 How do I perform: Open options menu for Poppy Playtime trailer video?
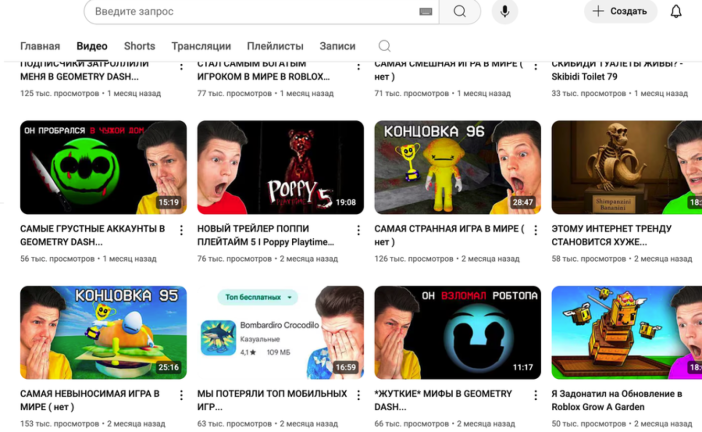click(358, 229)
